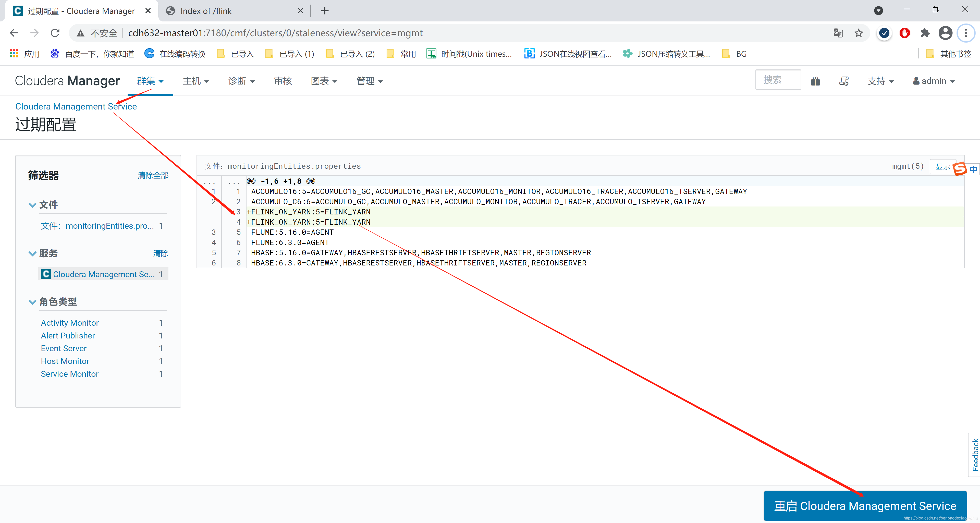Click the not-secure warning icon
The image size is (980, 523).
[80, 33]
